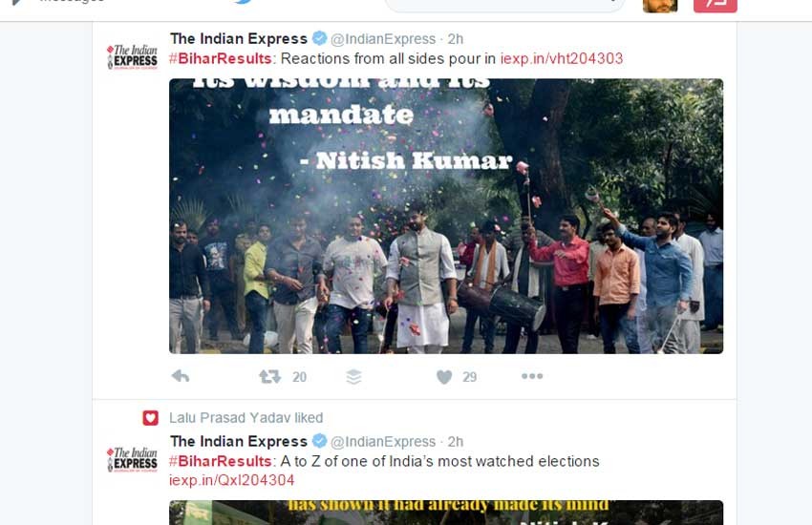Reply to the 'Reactions from all sides' tweet
Screen dimensions: 812x525
pos(181,376)
